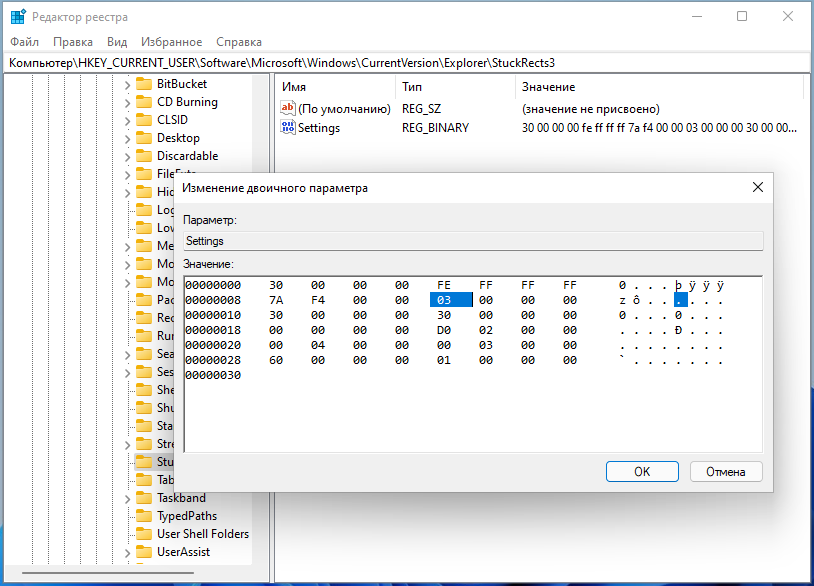The width and height of the screenshot is (814, 586).
Task: Expand the UserAssist tree node
Action: click(x=127, y=553)
